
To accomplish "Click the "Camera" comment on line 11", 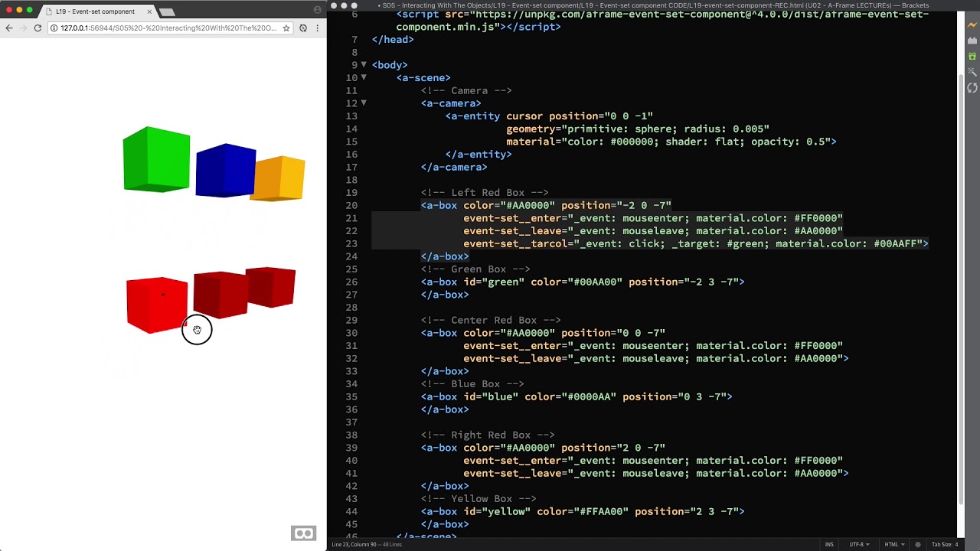I will click(466, 90).
